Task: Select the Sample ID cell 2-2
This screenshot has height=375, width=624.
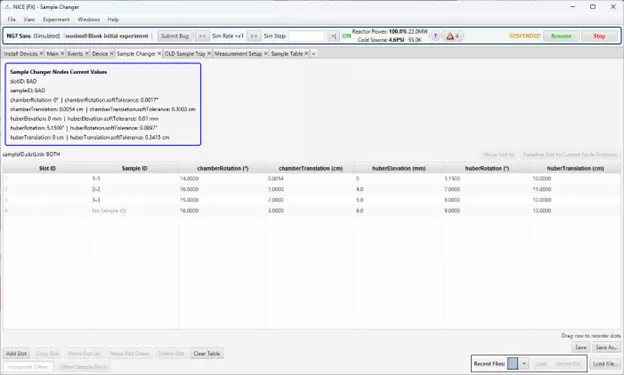Action: click(x=135, y=189)
